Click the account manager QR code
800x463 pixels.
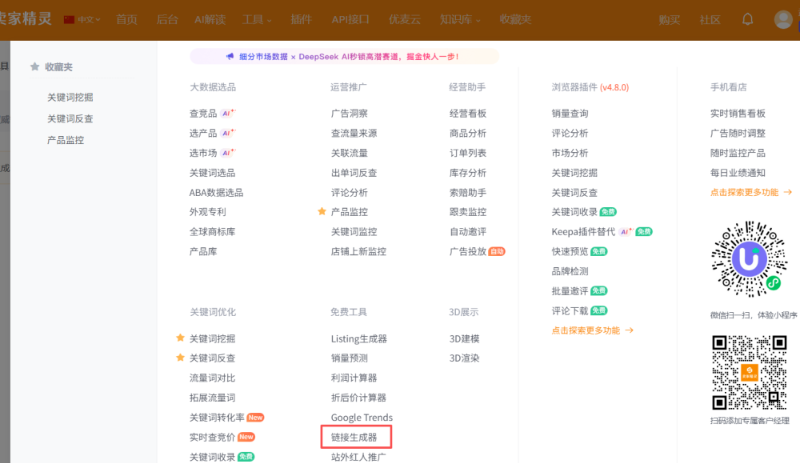749,372
